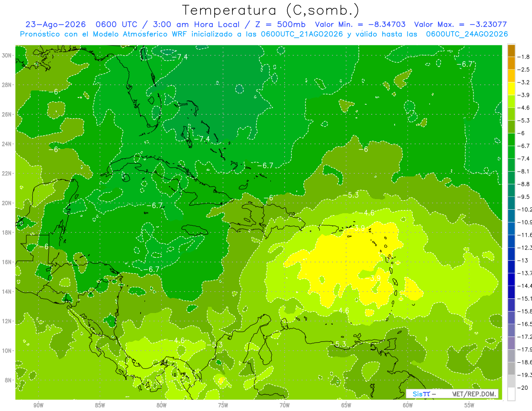Viewport: 532px width, 411px height.
Task: Click the latitude label "20N"
Action: (x=7, y=203)
